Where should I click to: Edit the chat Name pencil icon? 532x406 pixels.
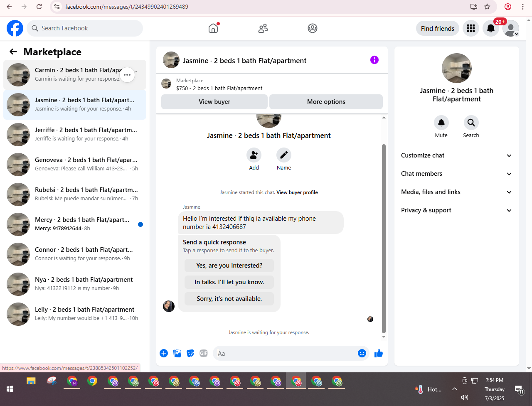284,155
